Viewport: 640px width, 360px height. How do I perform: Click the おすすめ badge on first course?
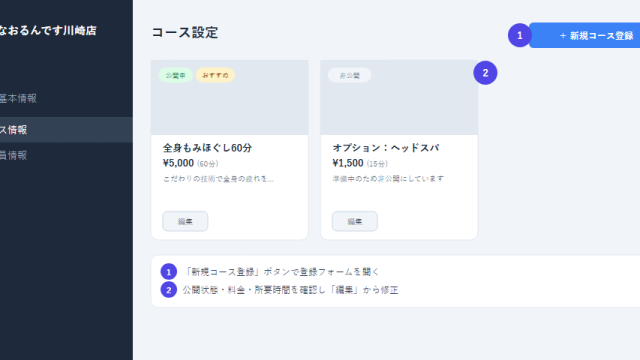pyautogui.click(x=215, y=75)
